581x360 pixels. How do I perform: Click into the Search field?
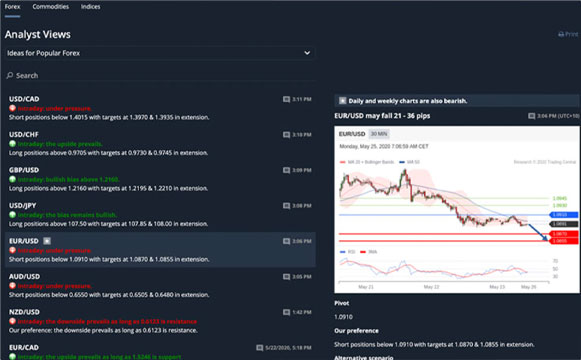coord(160,75)
